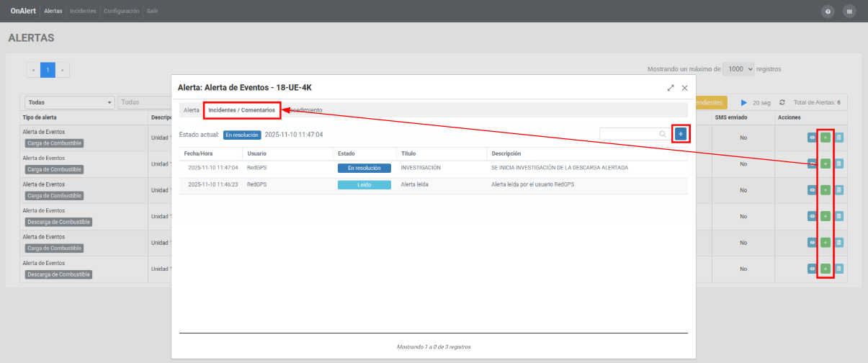Open the document icon in the first alert row

coord(838,137)
